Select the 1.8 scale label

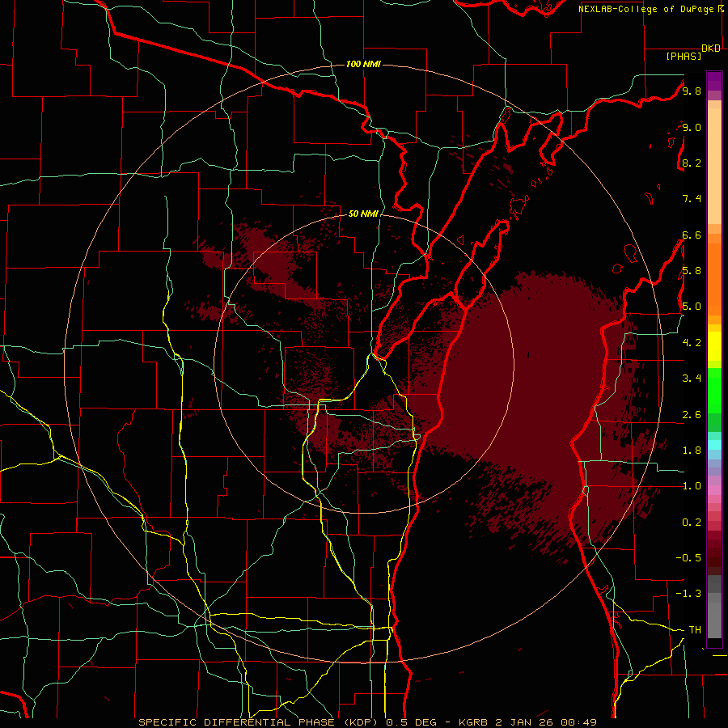point(692,451)
